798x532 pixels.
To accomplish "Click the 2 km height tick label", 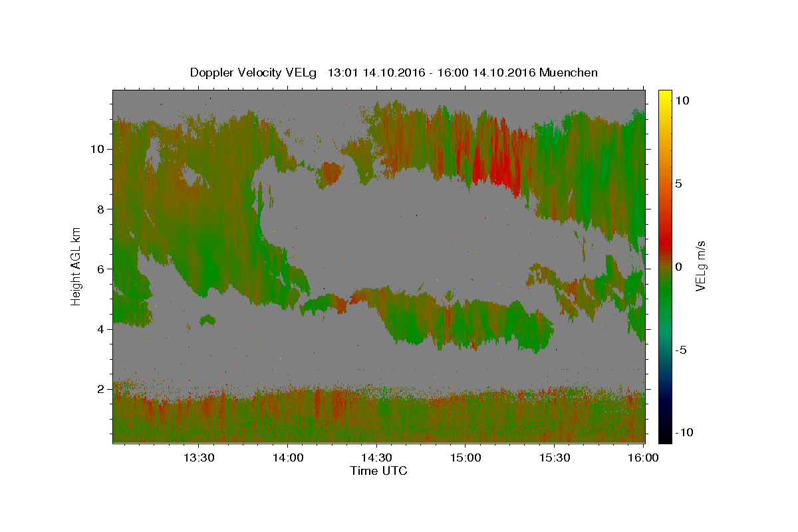I will coord(101,389).
